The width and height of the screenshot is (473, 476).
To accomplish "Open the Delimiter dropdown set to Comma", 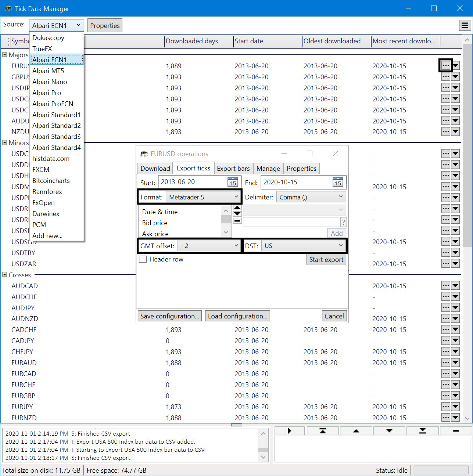I will tap(311, 197).
